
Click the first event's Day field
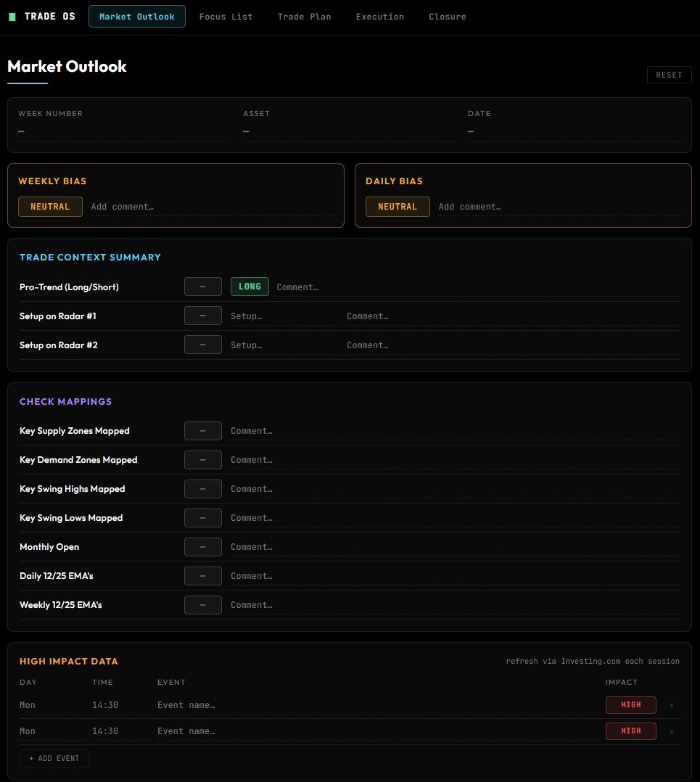tap(52, 705)
